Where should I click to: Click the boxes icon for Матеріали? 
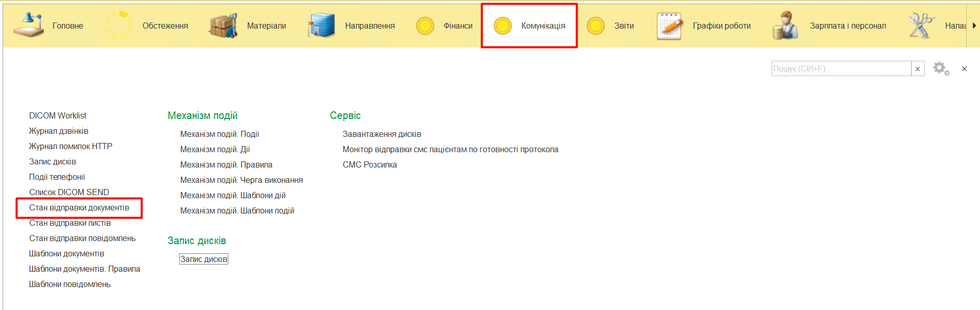pyautogui.click(x=223, y=26)
